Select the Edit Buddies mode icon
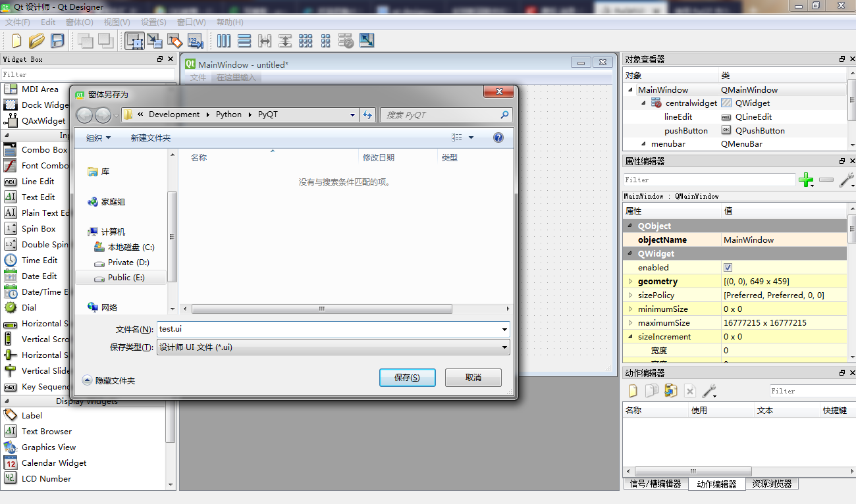This screenshot has height=504, width=856. [x=174, y=41]
